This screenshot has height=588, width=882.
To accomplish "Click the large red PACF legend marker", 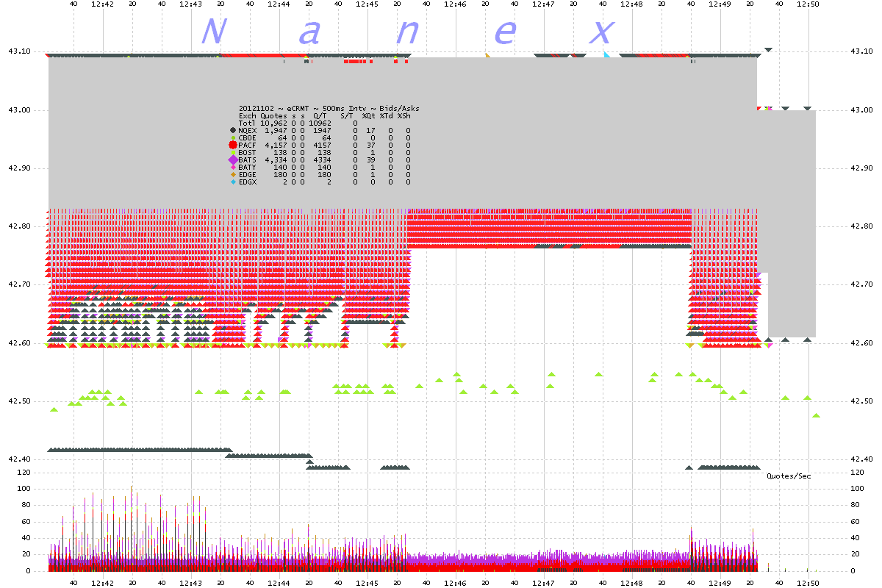I will [x=233, y=145].
